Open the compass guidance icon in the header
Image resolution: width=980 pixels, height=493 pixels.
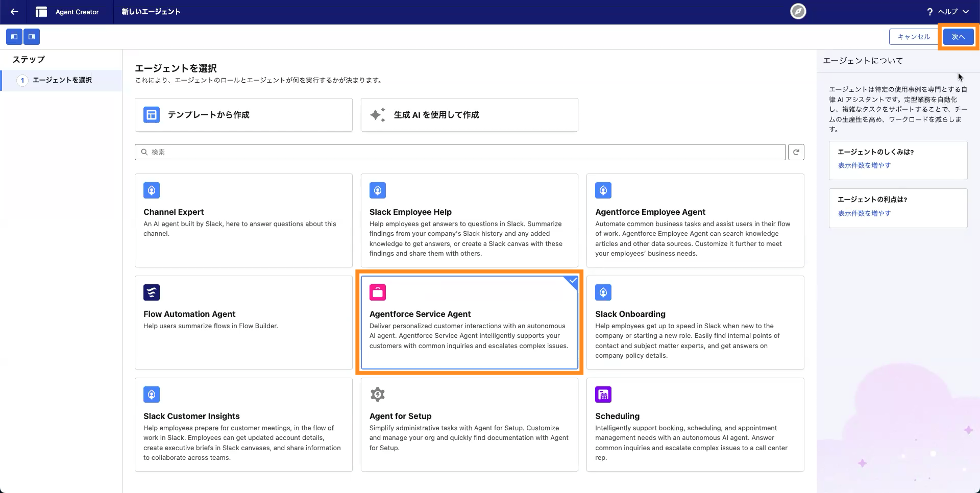pos(798,11)
